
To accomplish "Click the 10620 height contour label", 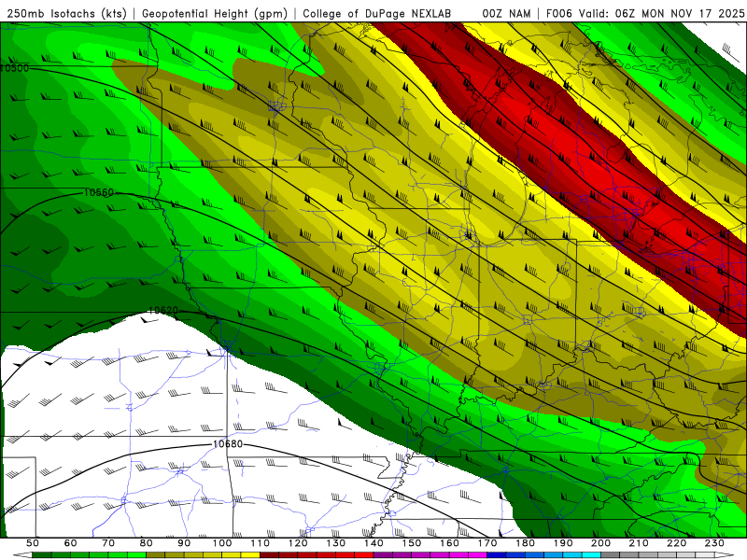I will click(x=162, y=311).
